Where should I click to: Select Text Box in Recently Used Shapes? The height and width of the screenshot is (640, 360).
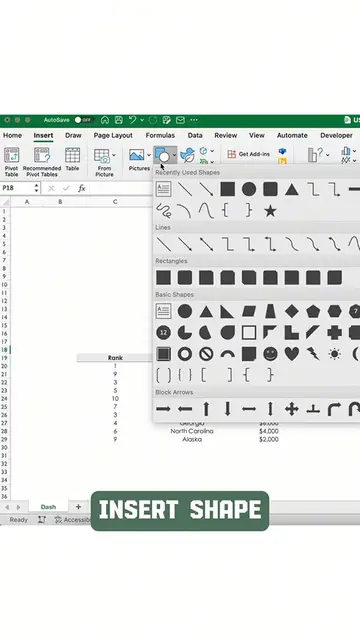pos(163,189)
